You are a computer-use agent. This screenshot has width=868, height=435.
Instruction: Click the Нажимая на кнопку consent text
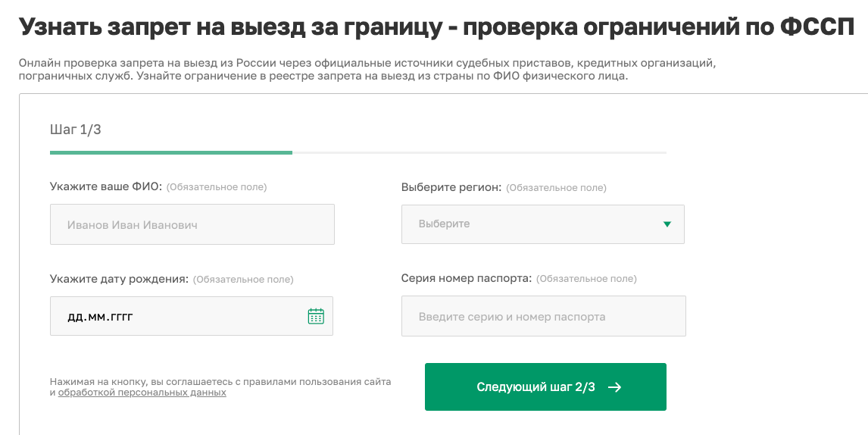220,386
